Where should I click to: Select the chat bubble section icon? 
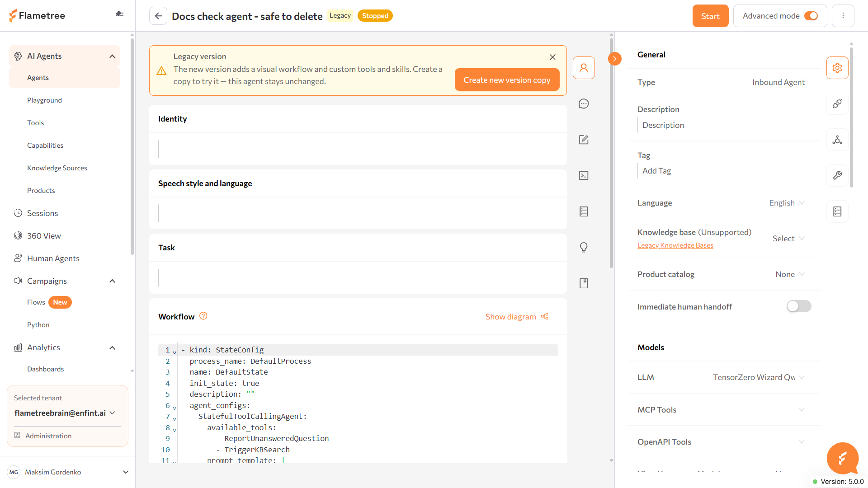click(x=584, y=104)
